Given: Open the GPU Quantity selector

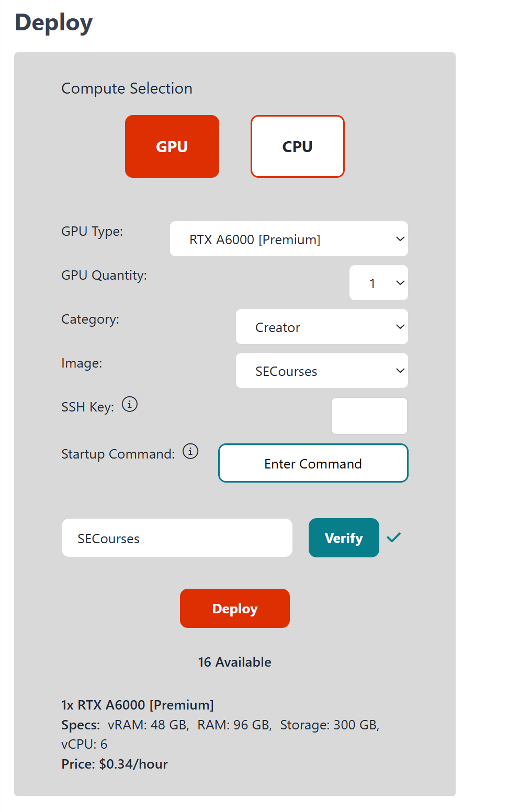Looking at the screenshot, I should click(379, 283).
